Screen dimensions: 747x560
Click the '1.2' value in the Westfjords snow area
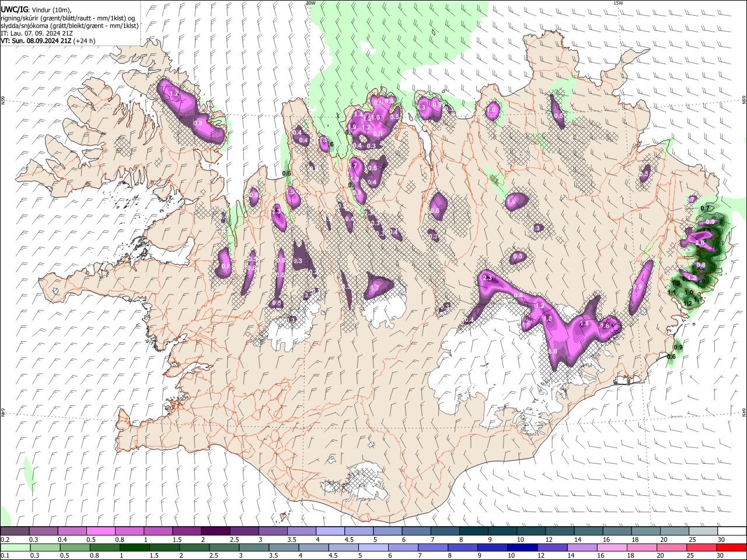coord(174,94)
